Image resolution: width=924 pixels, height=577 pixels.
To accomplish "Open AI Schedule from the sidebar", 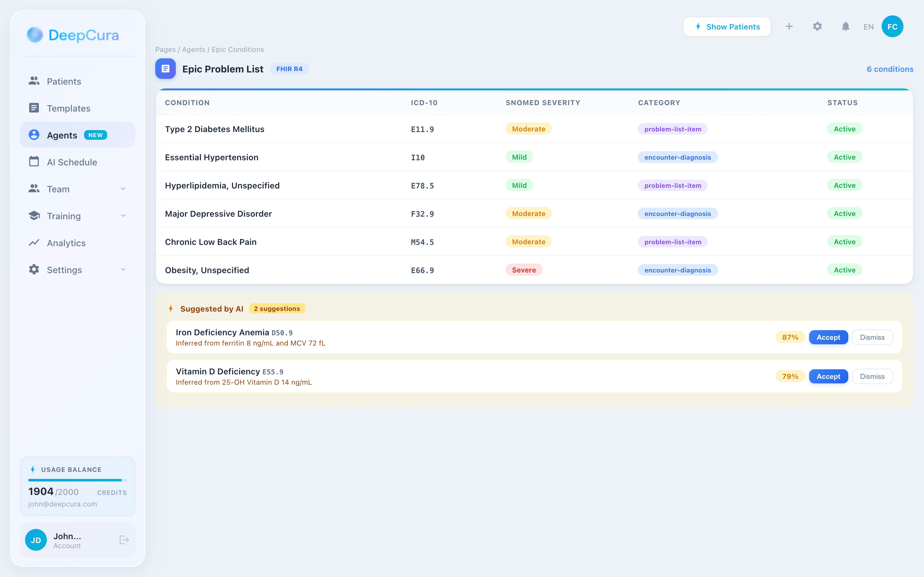I will click(x=72, y=162).
